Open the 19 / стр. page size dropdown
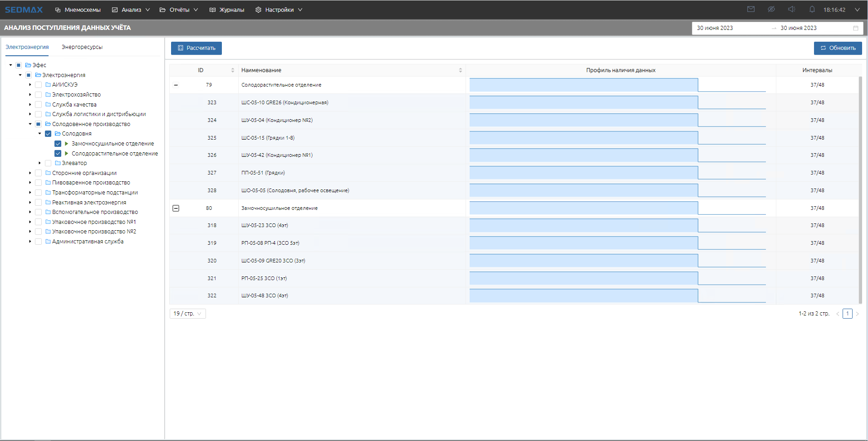868x441 pixels. point(187,314)
